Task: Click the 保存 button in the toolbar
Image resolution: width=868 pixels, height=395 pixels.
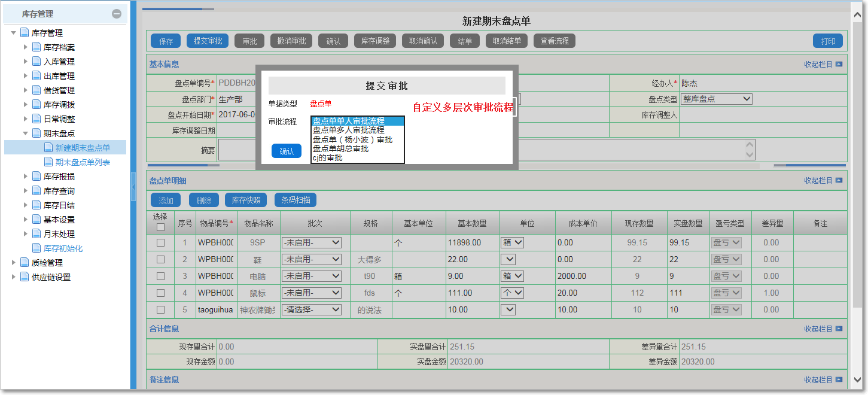Action: point(165,40)
